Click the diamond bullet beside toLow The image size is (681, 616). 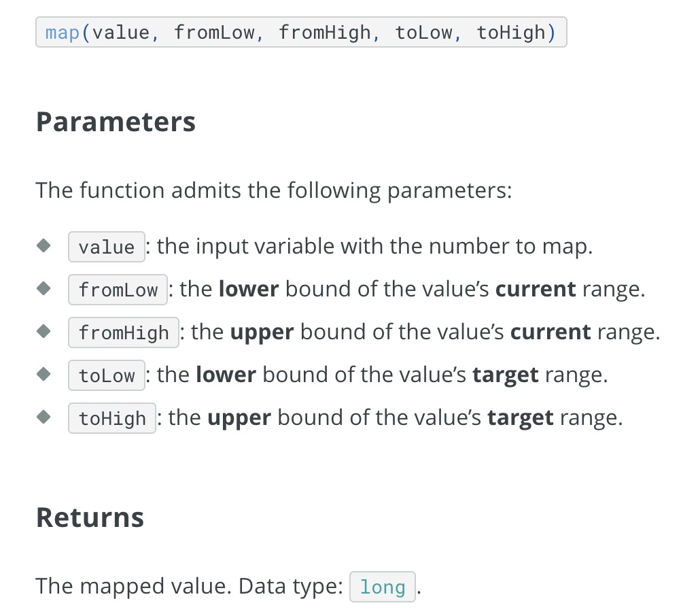click(43, 373)
